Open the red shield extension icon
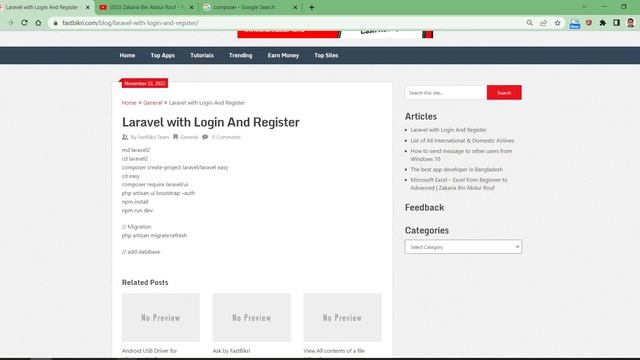Viewport: 640px width, 360px height. 589,23
